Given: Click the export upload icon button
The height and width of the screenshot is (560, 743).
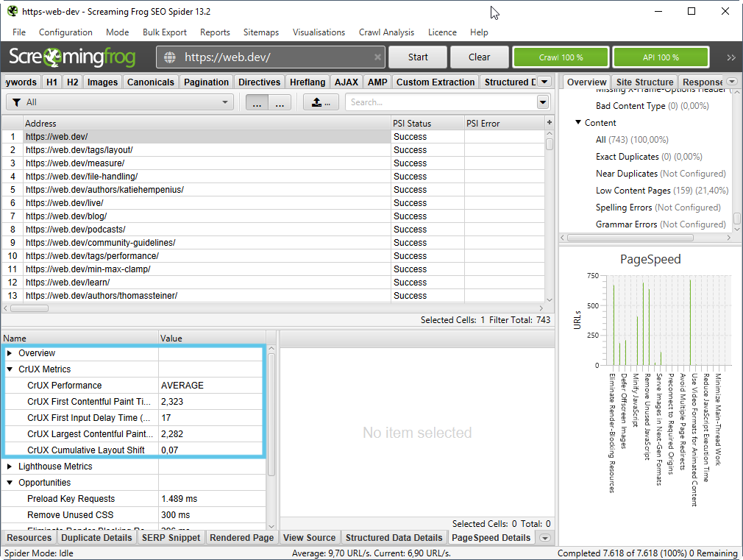Looking at the screenshot, I should [x=321, y=102].
